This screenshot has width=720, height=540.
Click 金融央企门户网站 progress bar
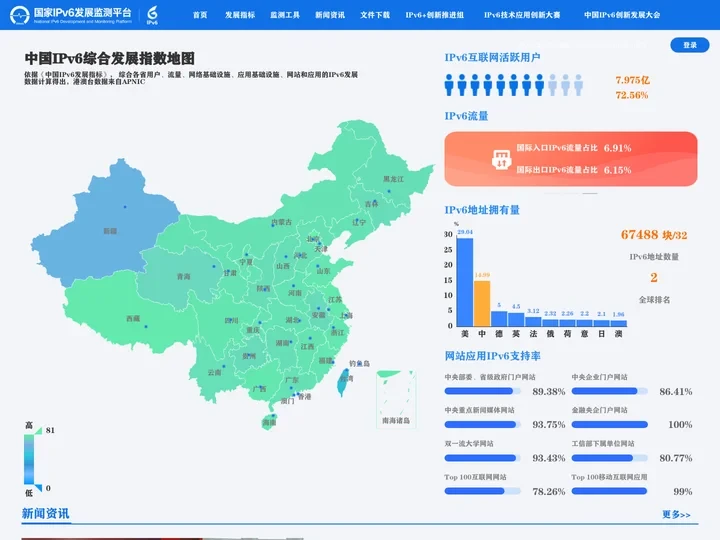pyautogui.click(x=609, y=425)
